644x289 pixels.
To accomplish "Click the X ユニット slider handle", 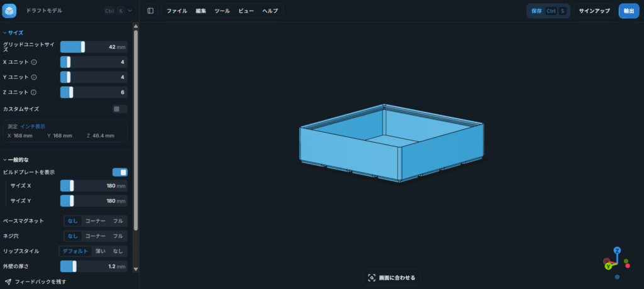I will 68,62.
